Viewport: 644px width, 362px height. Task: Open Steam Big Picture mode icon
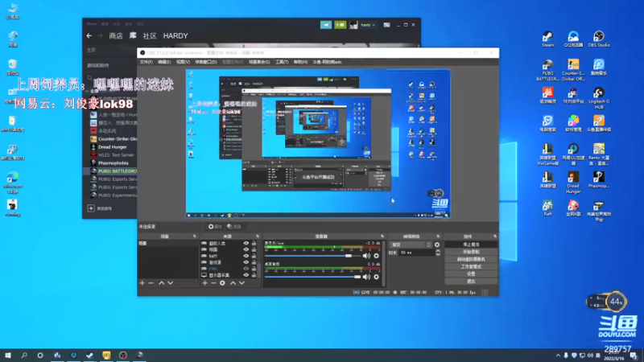(x=386, y=25)
